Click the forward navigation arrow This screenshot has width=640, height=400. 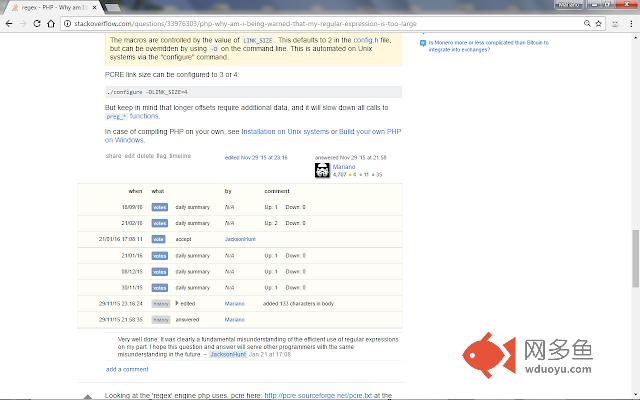[x=23, y=24]
